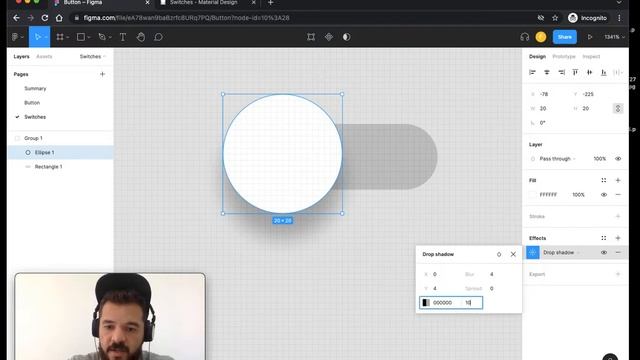640x360 pixels.
Task: Click Align top icon
Action: tap(575, 72)
